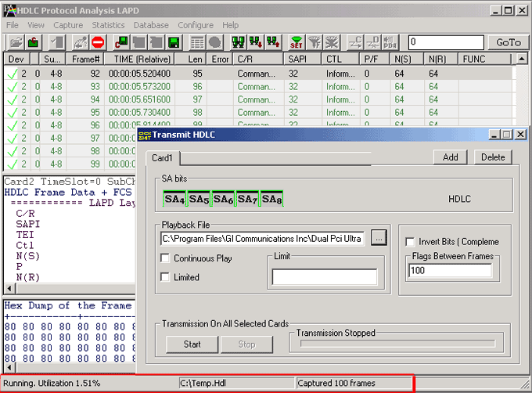Click the FUNC column header
This screenshot has height=393, width=532.
484,59
